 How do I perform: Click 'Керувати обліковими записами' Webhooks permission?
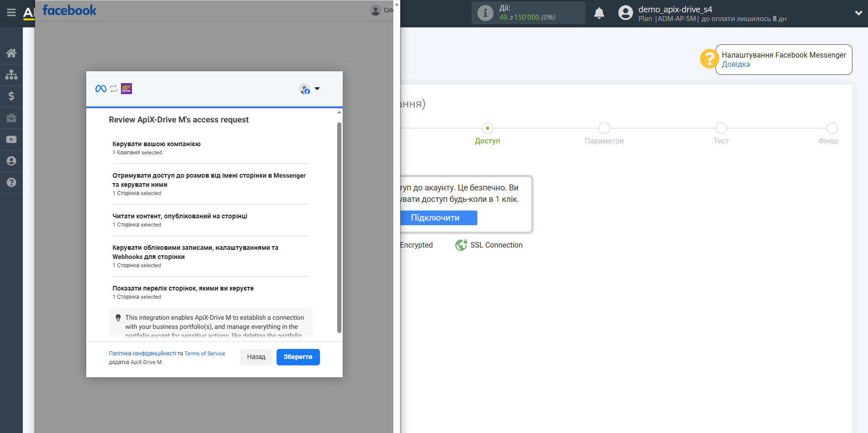tap(195, 252)
